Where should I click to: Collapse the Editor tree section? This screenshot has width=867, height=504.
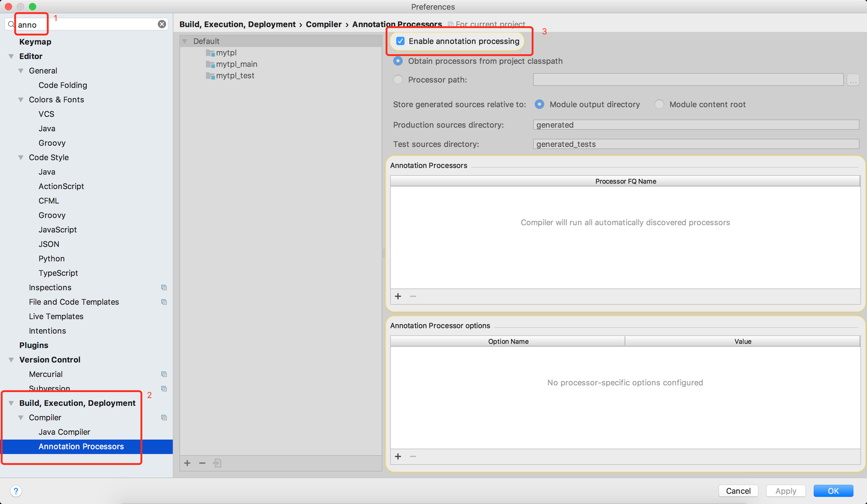[11, 56]
